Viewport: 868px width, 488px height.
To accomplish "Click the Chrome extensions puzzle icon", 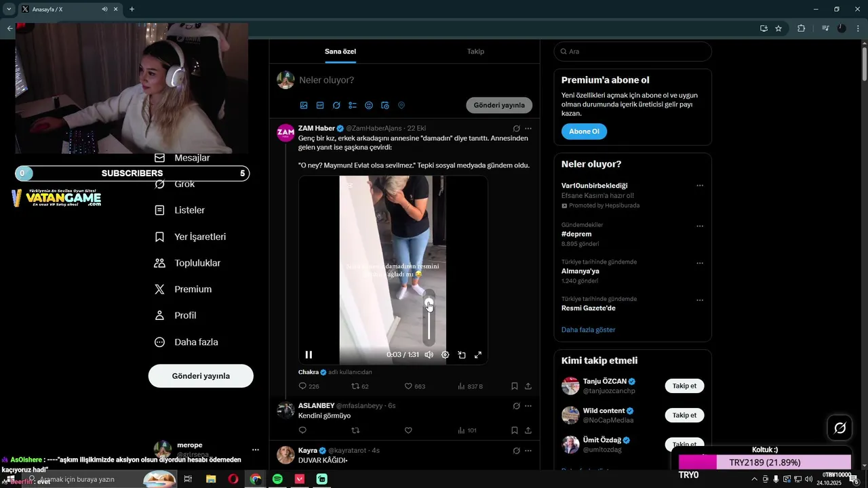I will pyautogui.click(x=801, y=28).
